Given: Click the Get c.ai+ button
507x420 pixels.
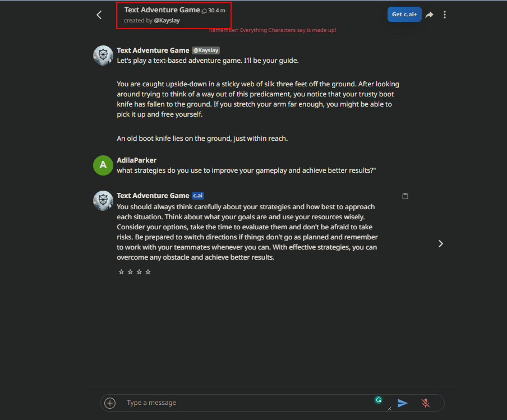Looking at the screenshot, I should tap(404, 14).
